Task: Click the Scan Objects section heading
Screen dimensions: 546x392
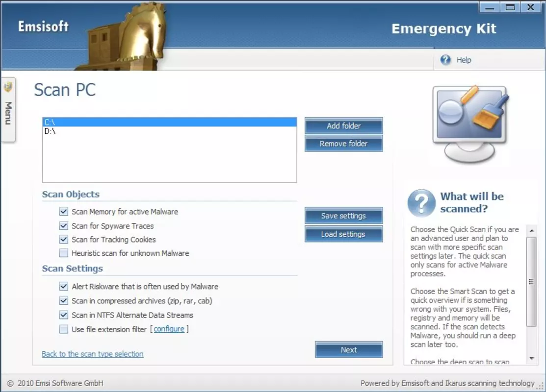Action: coord(71,195)
